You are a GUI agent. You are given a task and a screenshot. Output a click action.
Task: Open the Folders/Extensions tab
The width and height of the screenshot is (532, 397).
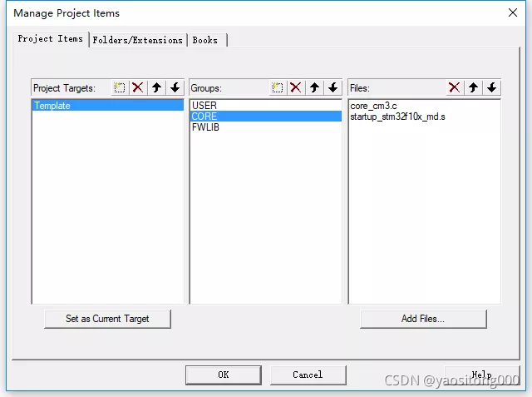click(138, 40)
